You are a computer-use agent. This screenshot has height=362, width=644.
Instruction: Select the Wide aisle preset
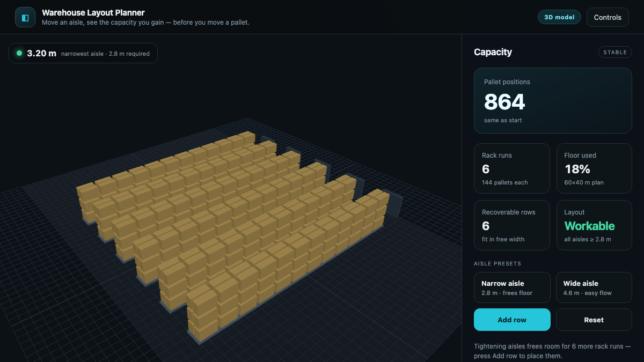coord(594,287)
